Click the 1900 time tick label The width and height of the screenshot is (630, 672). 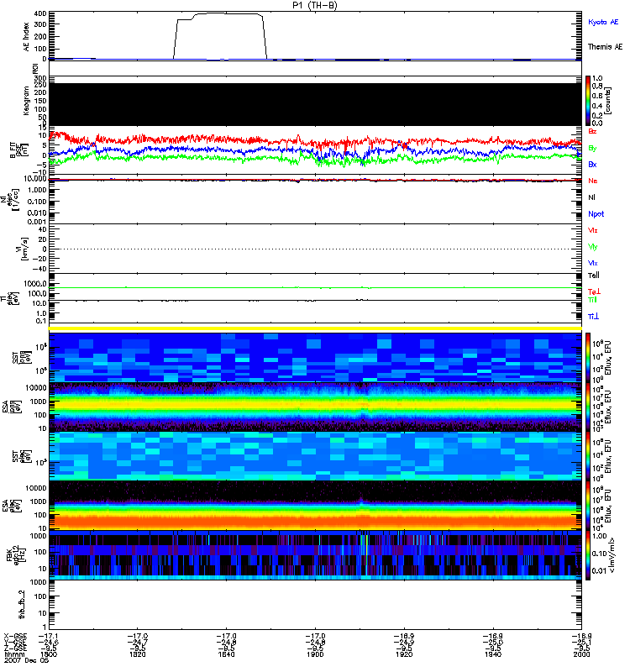pos(315,654)
